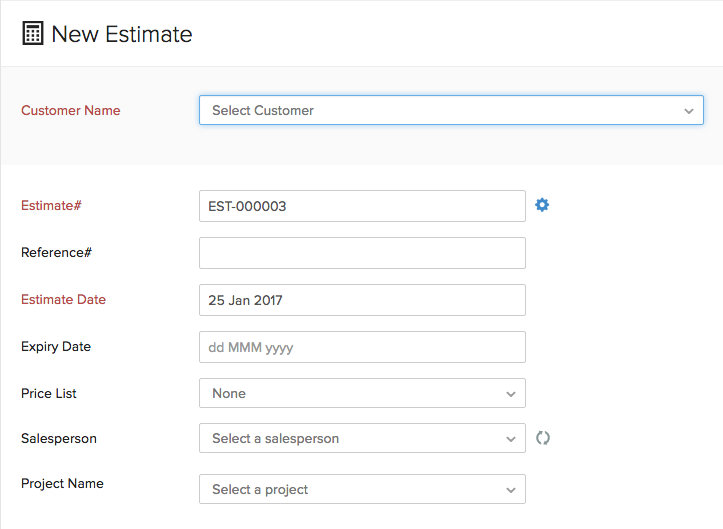
Task: Click the Estimate Date label
Action: [63, 300]
